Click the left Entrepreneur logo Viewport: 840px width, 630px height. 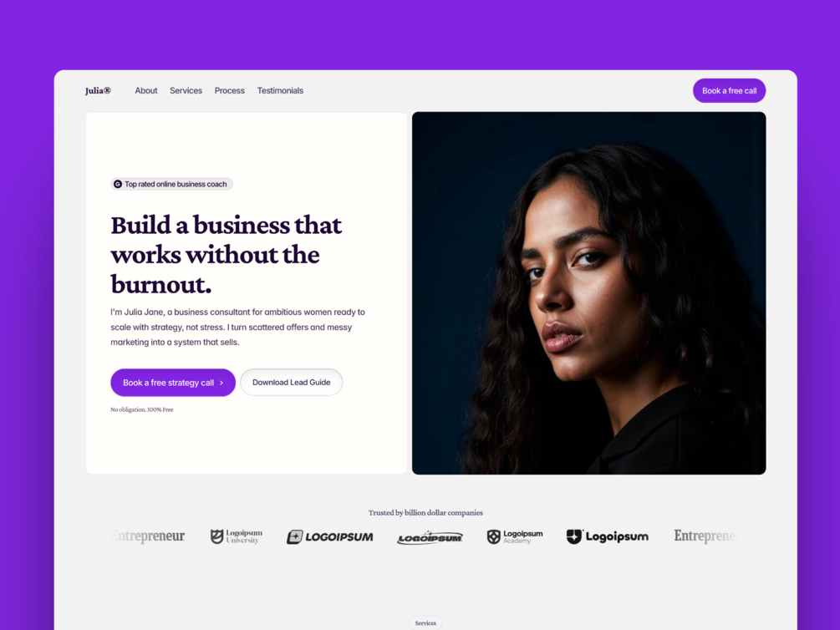[x=149, y=536]
